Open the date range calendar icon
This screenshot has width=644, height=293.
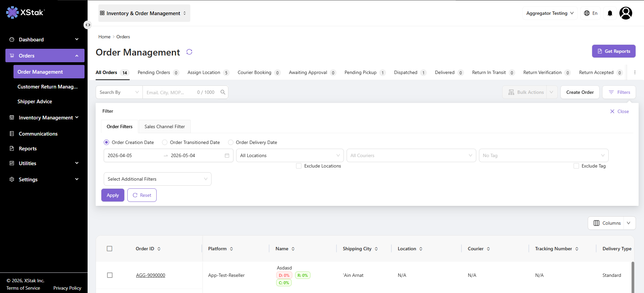click(227, 155)
